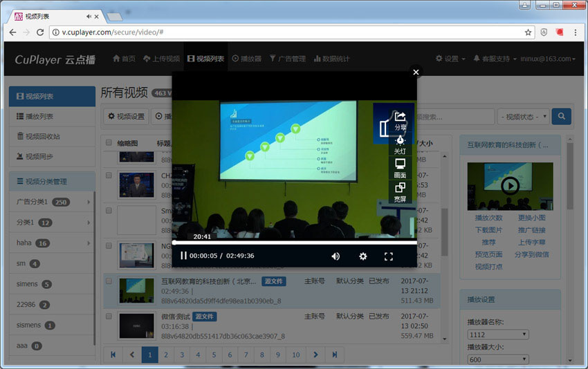Check the blank thumbnail row checkbox

pyautogui.click(x=109, y=211)
